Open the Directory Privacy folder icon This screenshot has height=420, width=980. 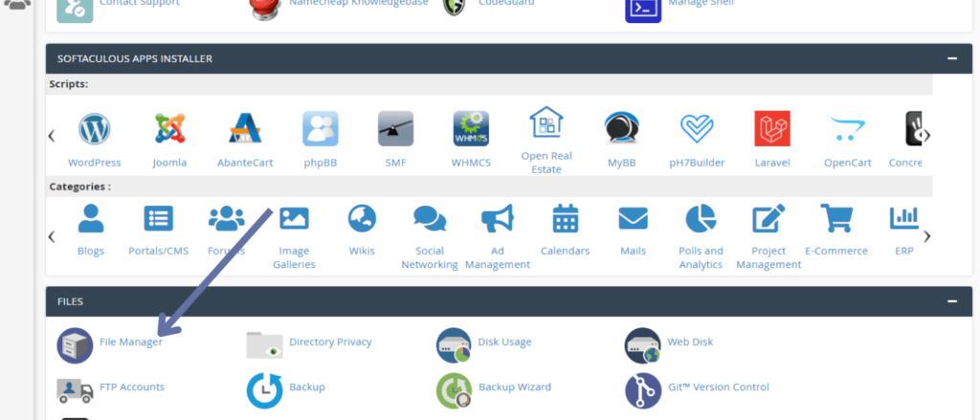point(264,344)
